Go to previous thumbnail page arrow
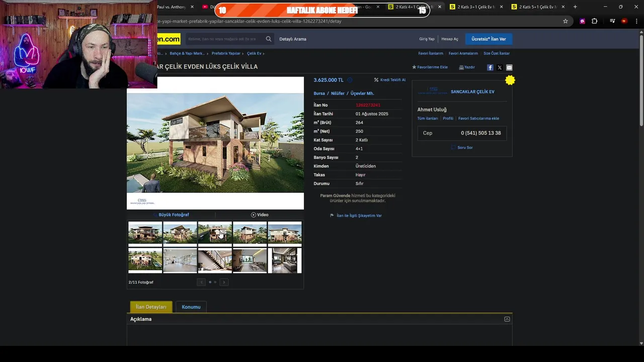This screenshot has height=362, width=644. click(x=201, y=282)
